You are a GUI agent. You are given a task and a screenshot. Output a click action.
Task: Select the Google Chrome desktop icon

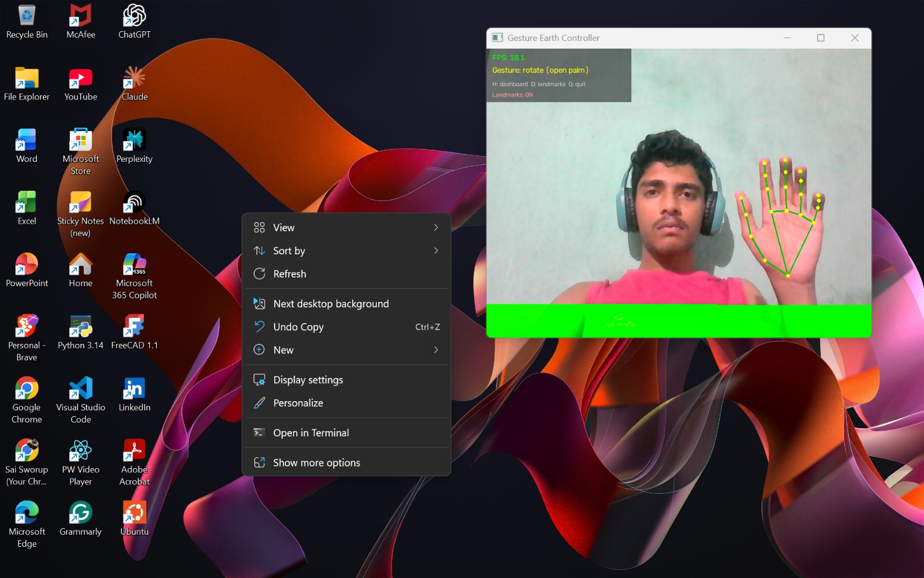pyautogui.click(x=27, y=401)
